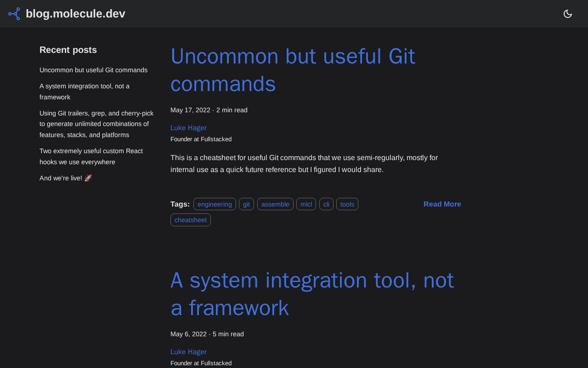Open 'Uncommon but useful Git commands' in Recent posts
This screenshot has height=368, width=588.
point(93,70)
